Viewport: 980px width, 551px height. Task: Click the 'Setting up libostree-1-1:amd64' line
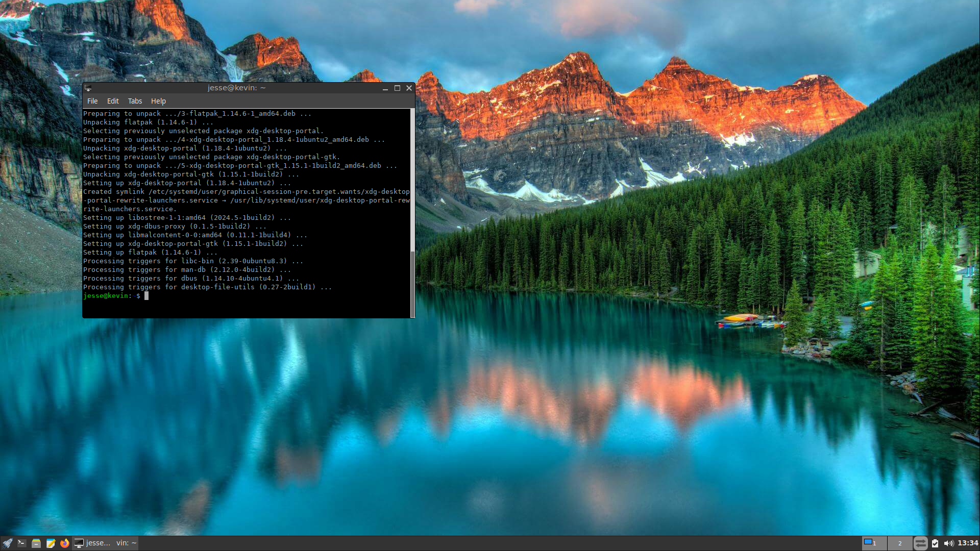coord(187,218)
